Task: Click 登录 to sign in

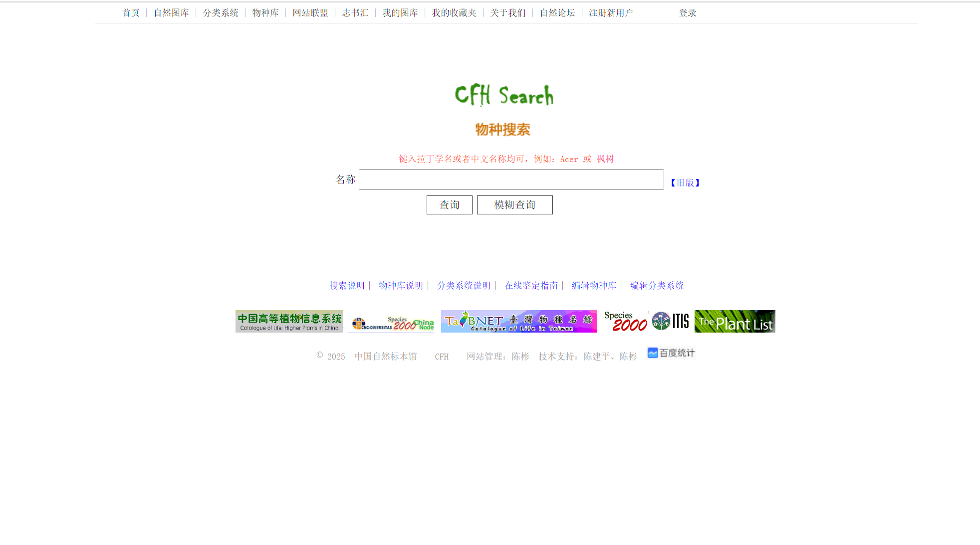Action: pos(687,12)
